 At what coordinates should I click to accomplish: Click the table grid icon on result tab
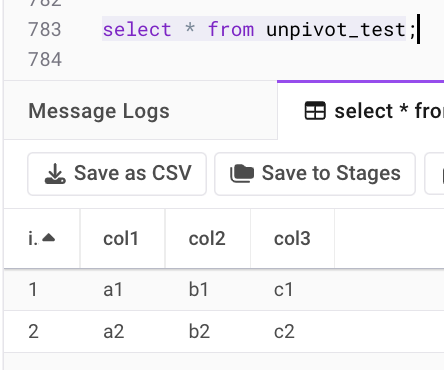pyautogui.click(x=315, y=110)
